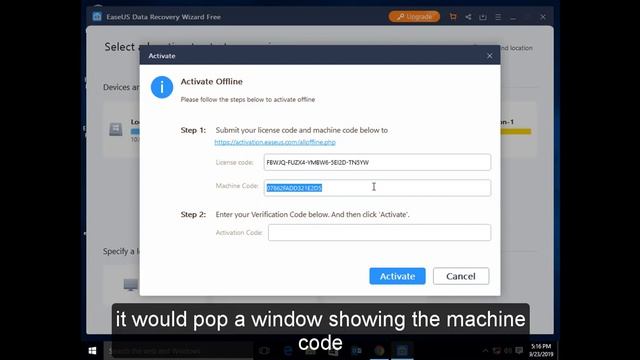
Task: Open the activation.easeus.com offline link
Action: [275, 142]
